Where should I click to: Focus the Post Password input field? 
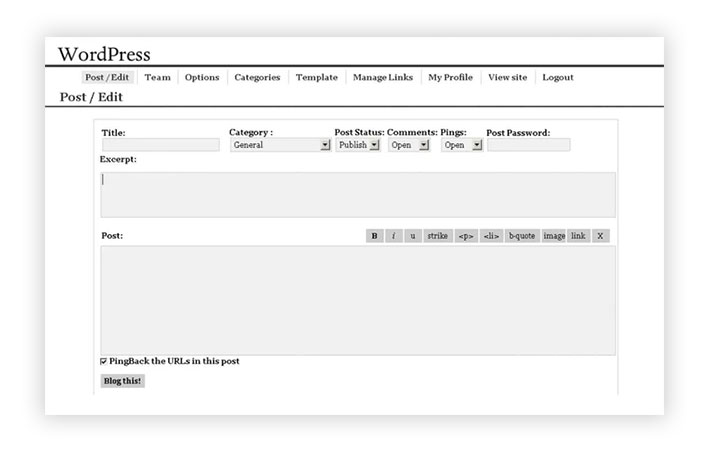pyautogui.click(x=529, y=145)
